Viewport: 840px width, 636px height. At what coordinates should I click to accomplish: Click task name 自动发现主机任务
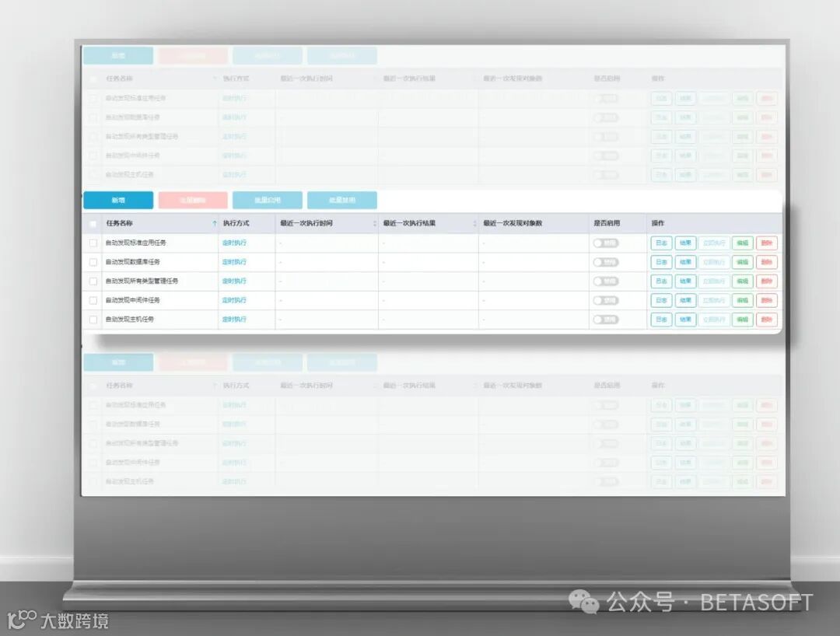[x=129, y=320]
